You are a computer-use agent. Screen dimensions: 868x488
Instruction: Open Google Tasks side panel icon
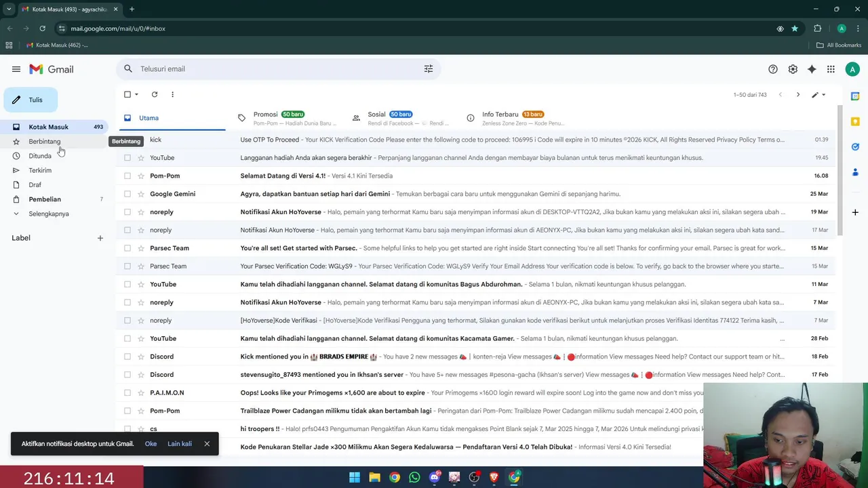click(x=855, y=146)
